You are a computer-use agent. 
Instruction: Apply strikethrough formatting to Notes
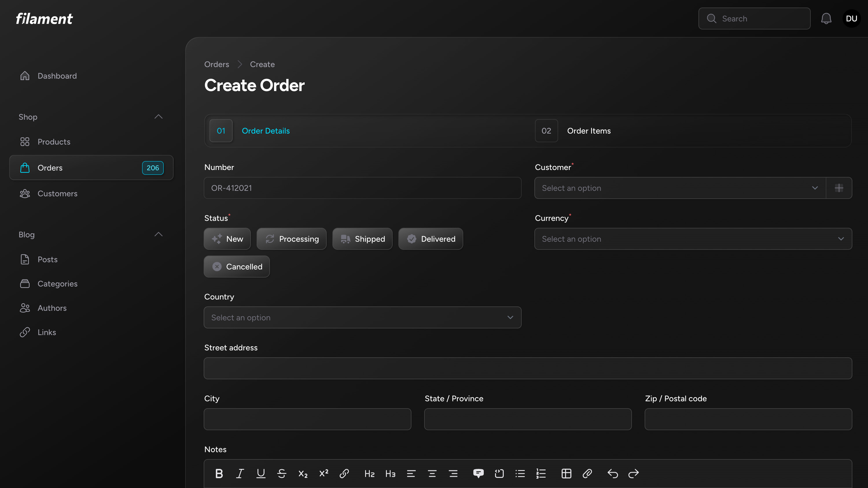tap(282, 473)
